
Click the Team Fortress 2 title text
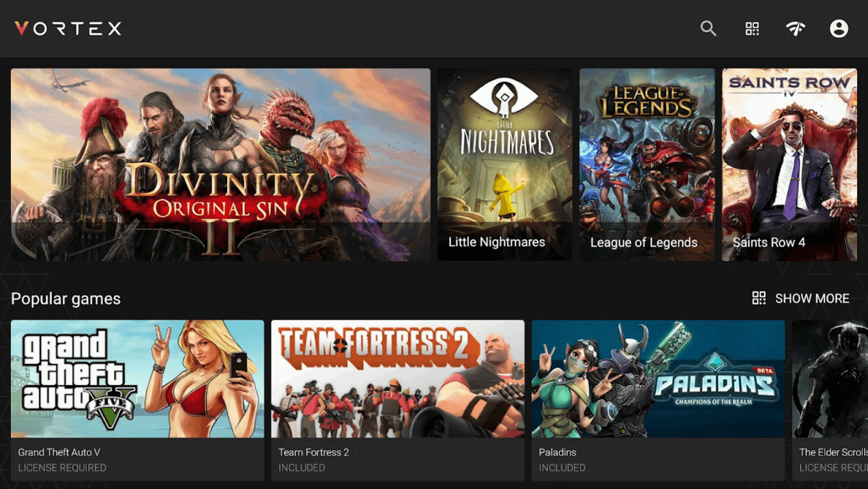[x=314, y=452]
